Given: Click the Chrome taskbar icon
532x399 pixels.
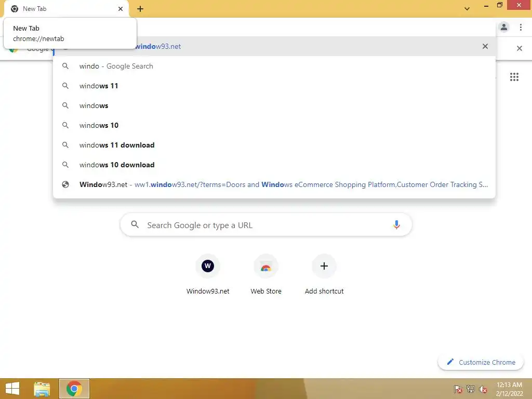Looking at the screenshot, I should click(x=74, y=389).
